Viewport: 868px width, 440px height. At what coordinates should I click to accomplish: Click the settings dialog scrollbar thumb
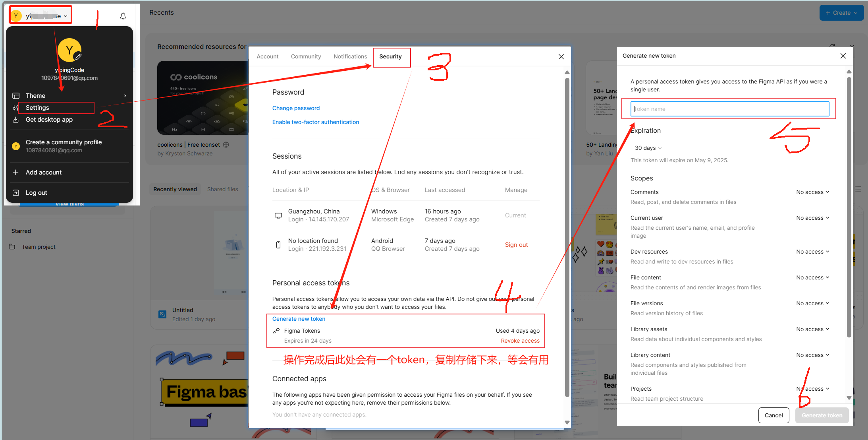pyautogui.click(x=567, y=237)
